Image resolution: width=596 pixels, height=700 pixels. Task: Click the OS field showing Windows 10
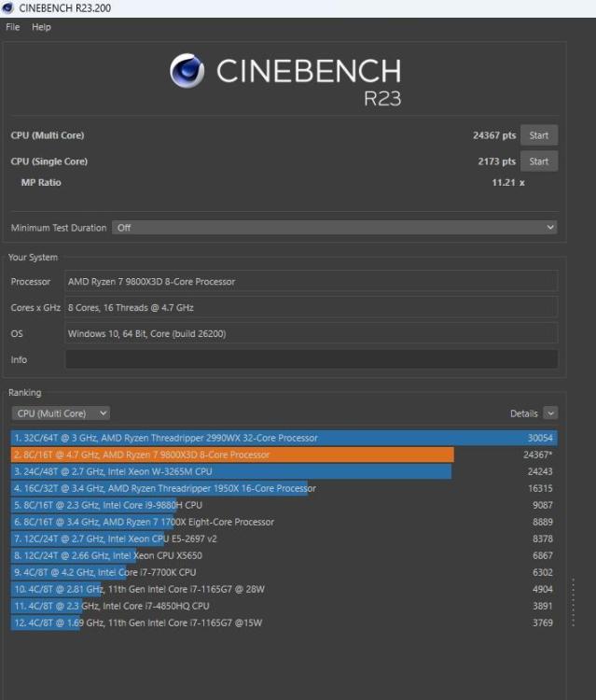[x=312, y=333]
